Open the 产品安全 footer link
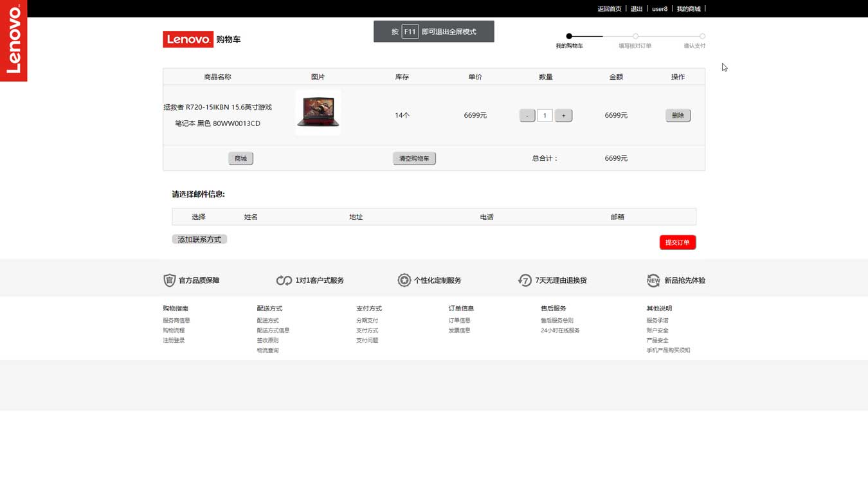Image resolution: width=868 pixels, height=488 pixels. (657, 340)
